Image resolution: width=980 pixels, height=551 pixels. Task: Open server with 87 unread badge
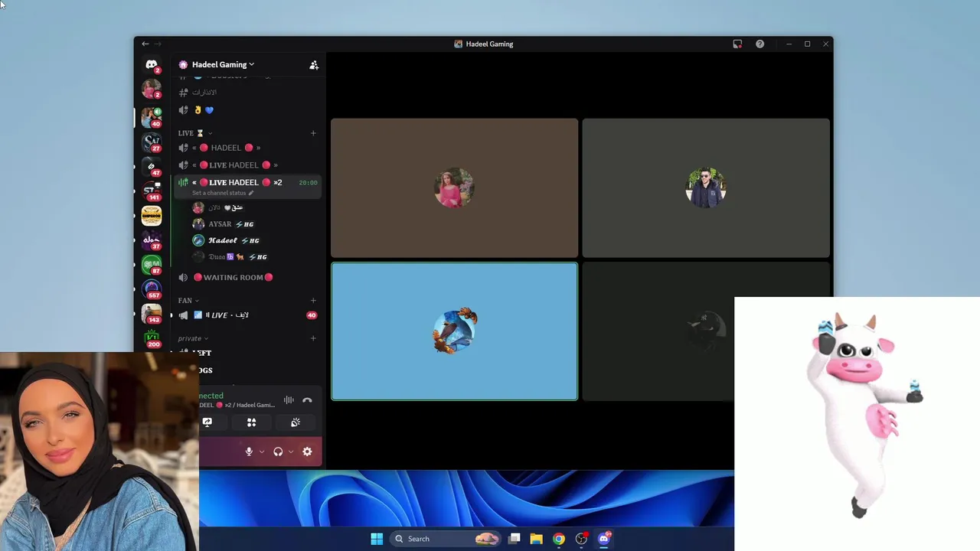(x=152, y=264)
